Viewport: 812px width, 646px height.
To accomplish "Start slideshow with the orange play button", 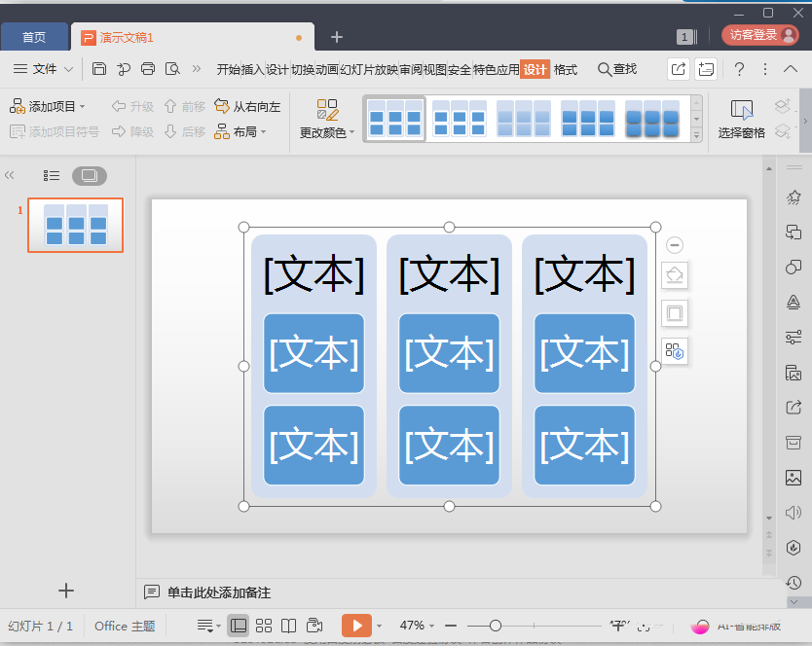I will click(357, 626).
